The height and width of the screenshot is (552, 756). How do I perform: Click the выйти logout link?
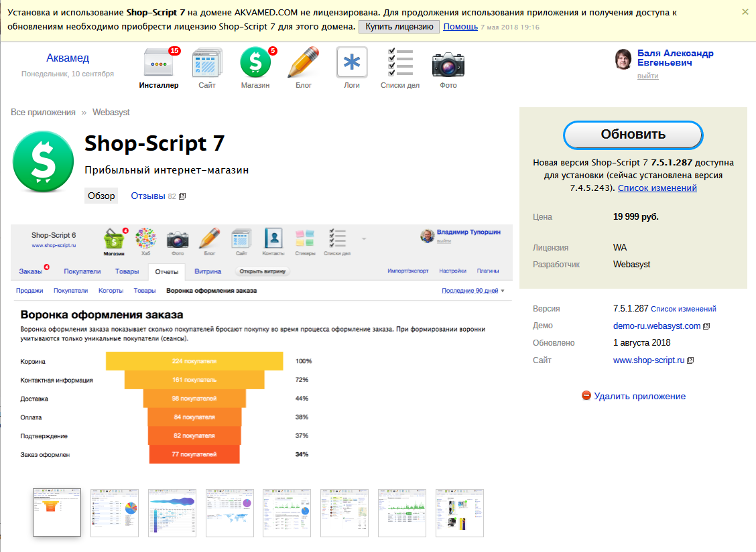point(647,76)
